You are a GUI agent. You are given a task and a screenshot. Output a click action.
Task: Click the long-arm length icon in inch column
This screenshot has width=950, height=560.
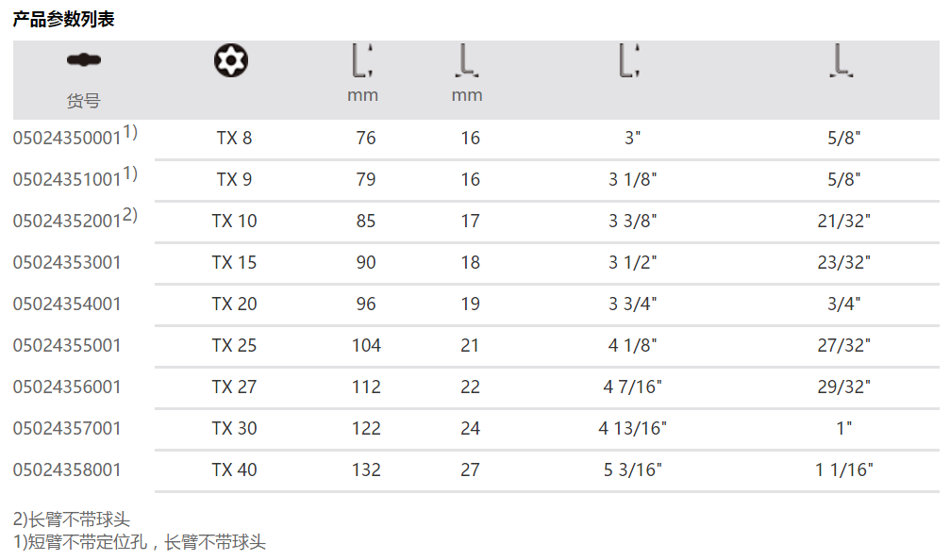pyautogui.click(x=629, y=60)
